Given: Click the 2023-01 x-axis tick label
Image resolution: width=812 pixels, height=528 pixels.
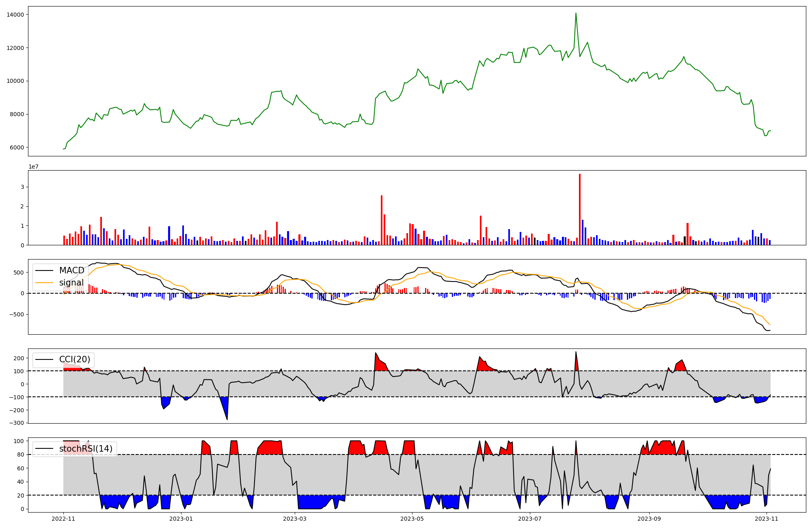Looking at the screenshot, I should [x=181, y=519].
